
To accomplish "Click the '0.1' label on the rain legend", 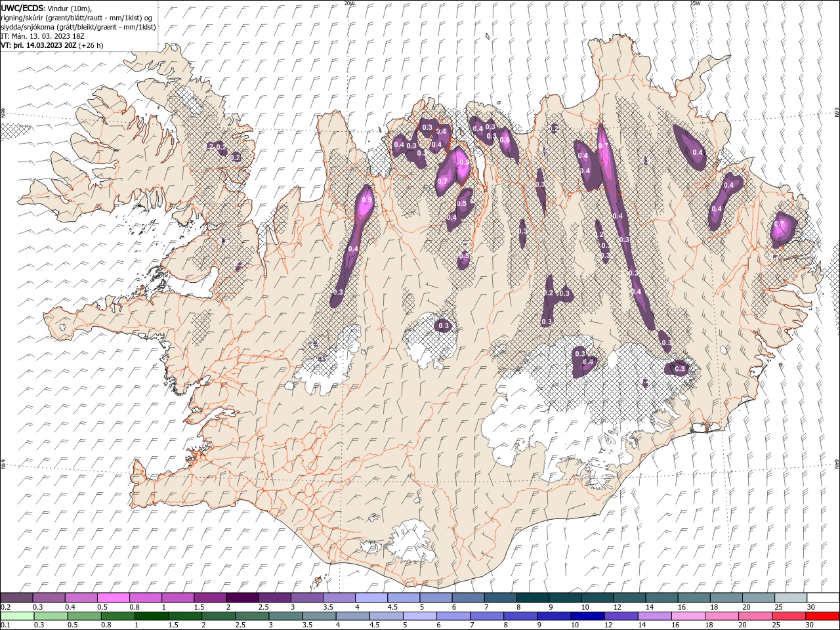I will click(x=5, y=625).
